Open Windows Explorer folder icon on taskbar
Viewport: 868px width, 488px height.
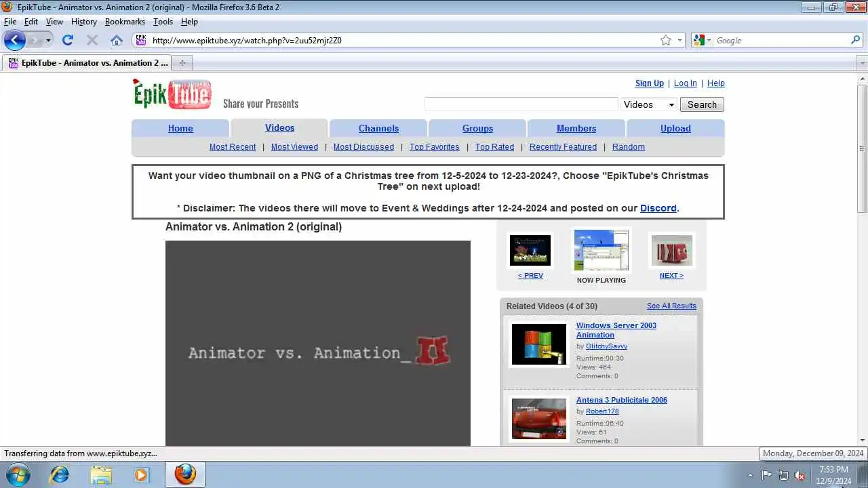[x=100, y=474]
